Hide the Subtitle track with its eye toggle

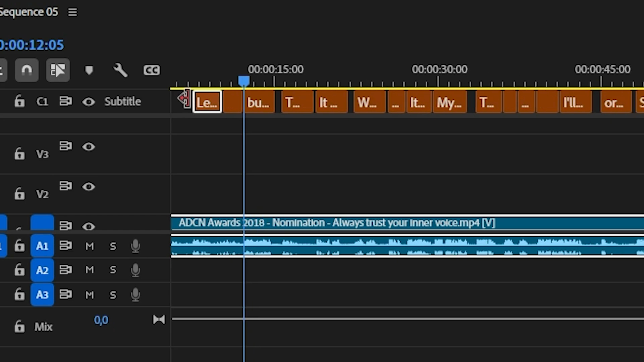(x=89, y=102)
